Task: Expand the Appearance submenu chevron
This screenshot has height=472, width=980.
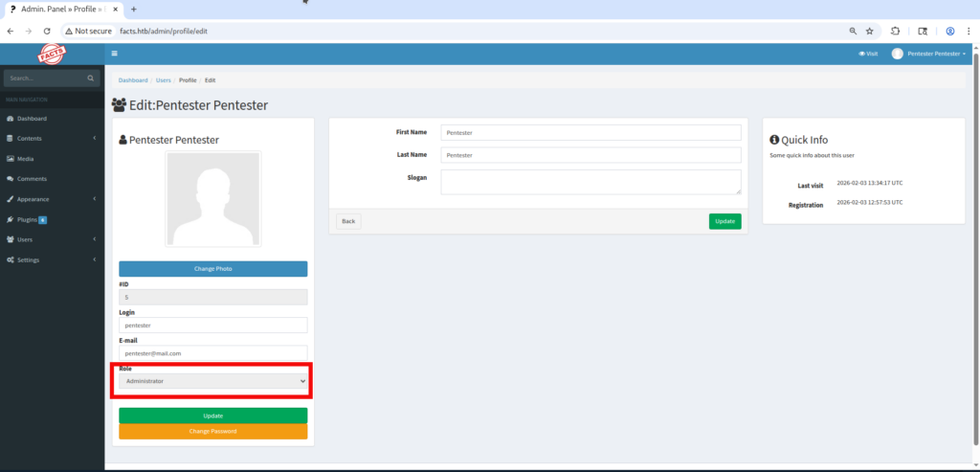Action: pos(95,199)
